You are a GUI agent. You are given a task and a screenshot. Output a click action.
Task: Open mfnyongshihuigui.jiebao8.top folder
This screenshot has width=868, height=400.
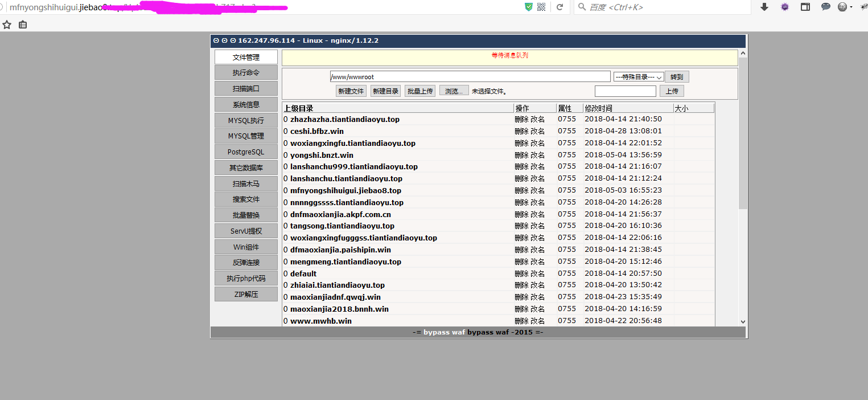pos(345,190)
